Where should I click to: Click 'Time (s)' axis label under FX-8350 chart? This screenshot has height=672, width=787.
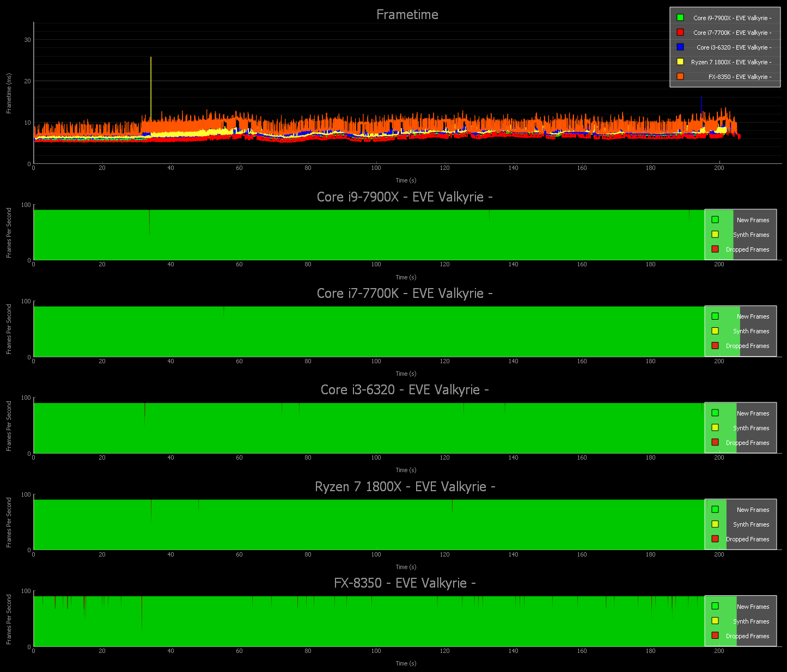tap(406, 663)
